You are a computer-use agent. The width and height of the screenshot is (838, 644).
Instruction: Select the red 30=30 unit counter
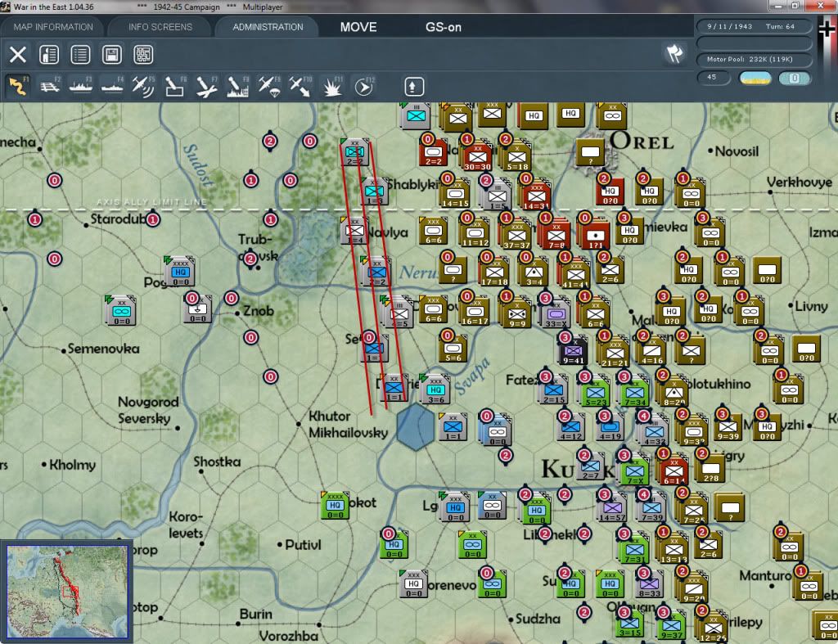tap(477, 156)
